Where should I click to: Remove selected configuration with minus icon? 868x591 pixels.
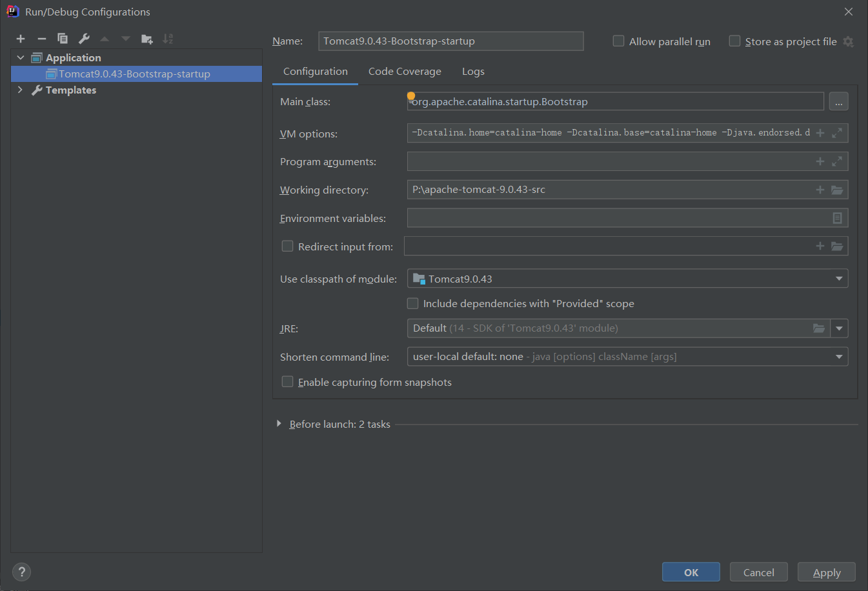(x=42, y=39)
